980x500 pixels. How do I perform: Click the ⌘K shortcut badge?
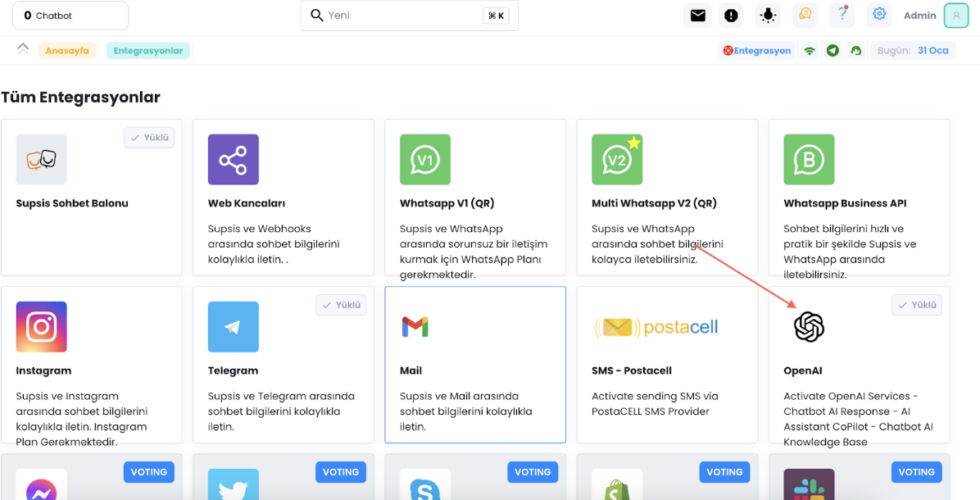coord(497,16)
